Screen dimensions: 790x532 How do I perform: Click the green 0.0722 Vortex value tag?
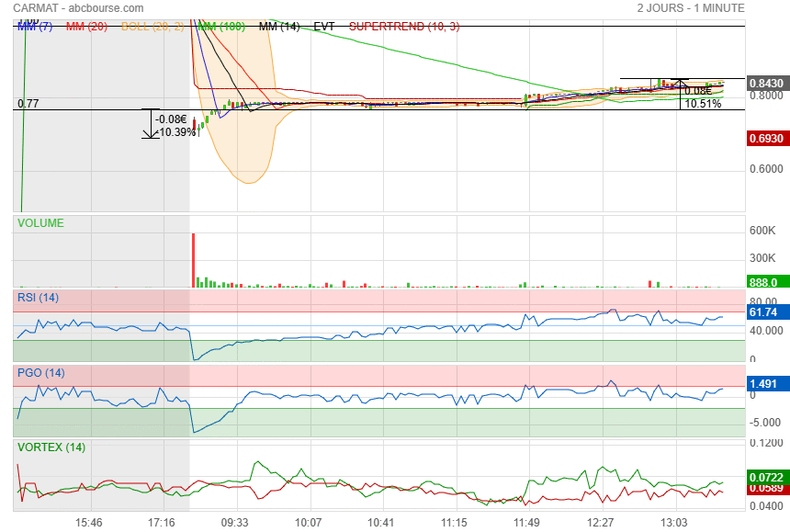766,478
